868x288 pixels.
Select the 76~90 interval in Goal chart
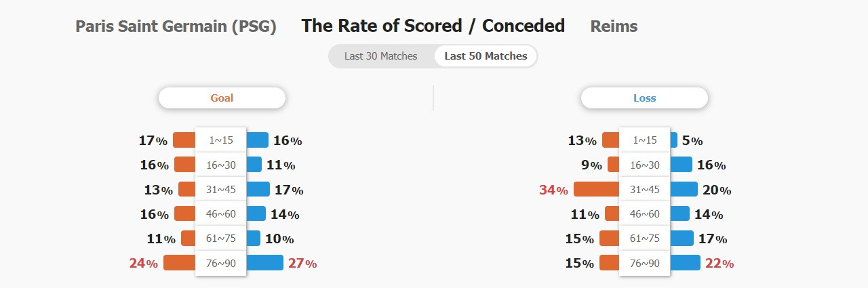coord(221,263)
